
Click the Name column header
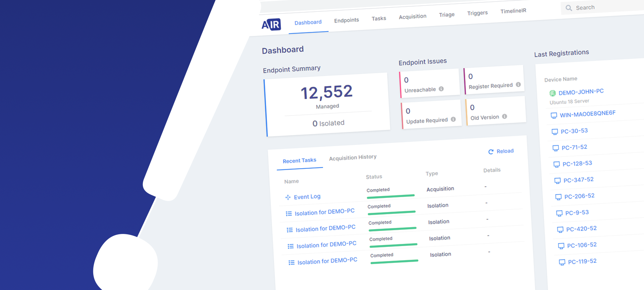coord(291,182)
